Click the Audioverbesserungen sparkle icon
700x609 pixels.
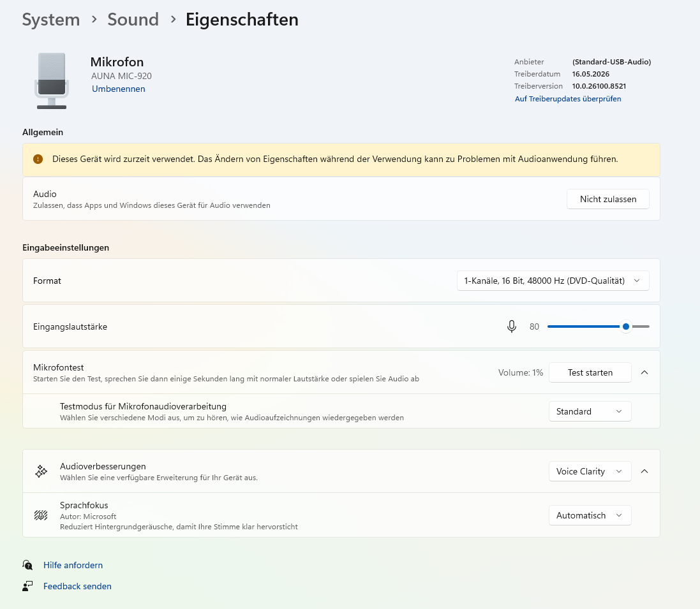pos(41,471)
